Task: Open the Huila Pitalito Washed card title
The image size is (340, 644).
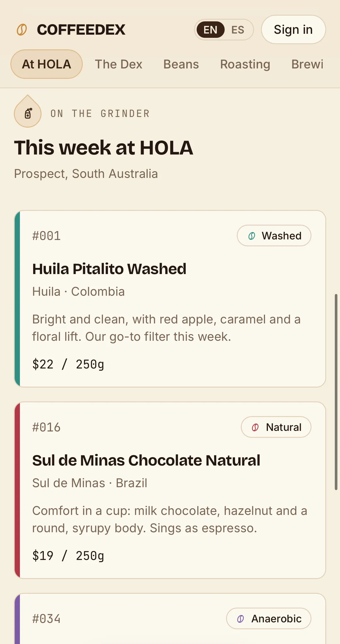Action: tap(109, 269)
